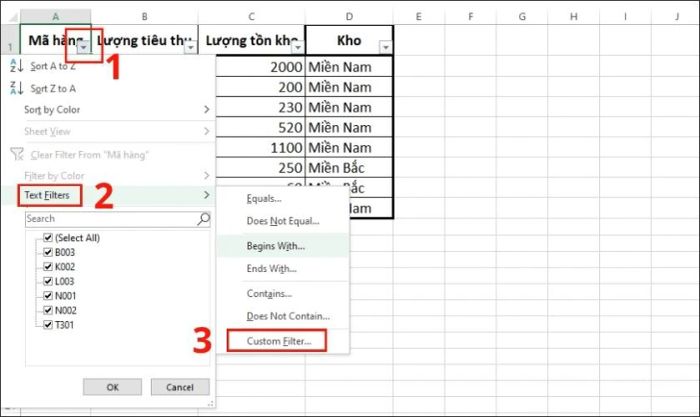This screenshot has width=700, height=417.
Task: Click the Sort Z to A icon
Action: click(x=17, y=88)
